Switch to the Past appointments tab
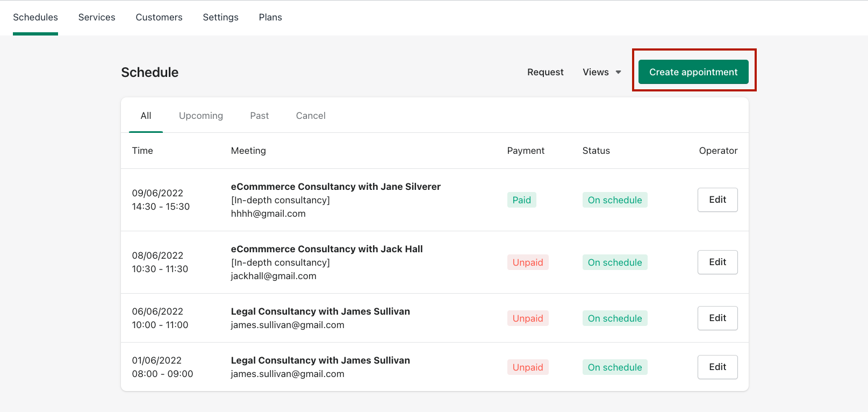868x412 pixels. point(259,116)
